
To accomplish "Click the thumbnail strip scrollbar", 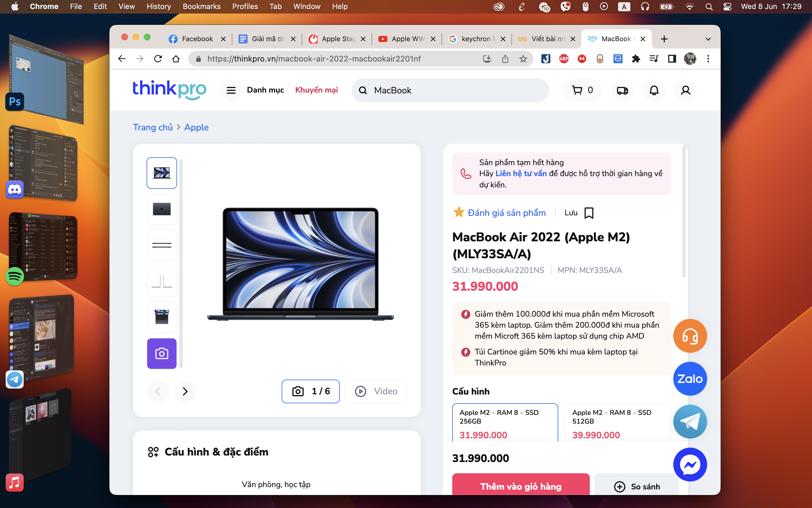I will coord(181,264).
